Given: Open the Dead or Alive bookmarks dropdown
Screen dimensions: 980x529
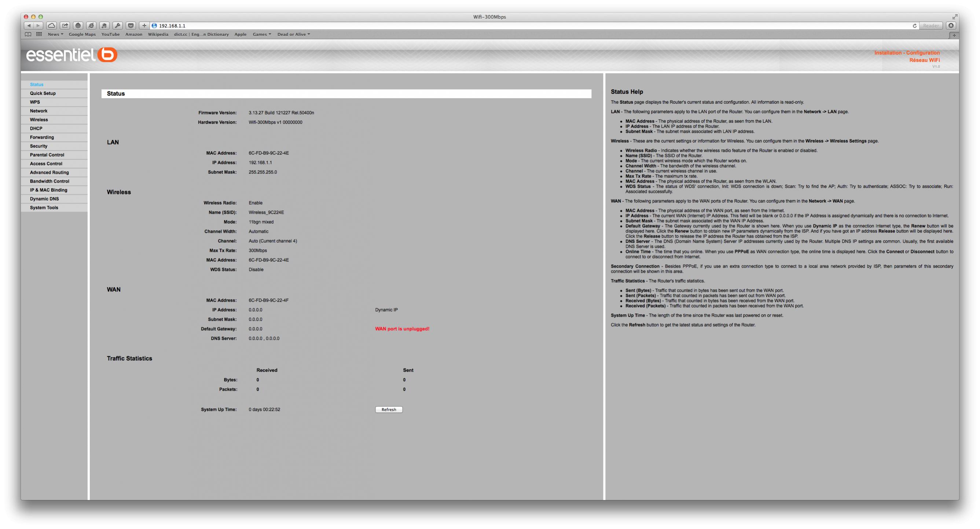Looking at the screenshot, I should 293,34.
